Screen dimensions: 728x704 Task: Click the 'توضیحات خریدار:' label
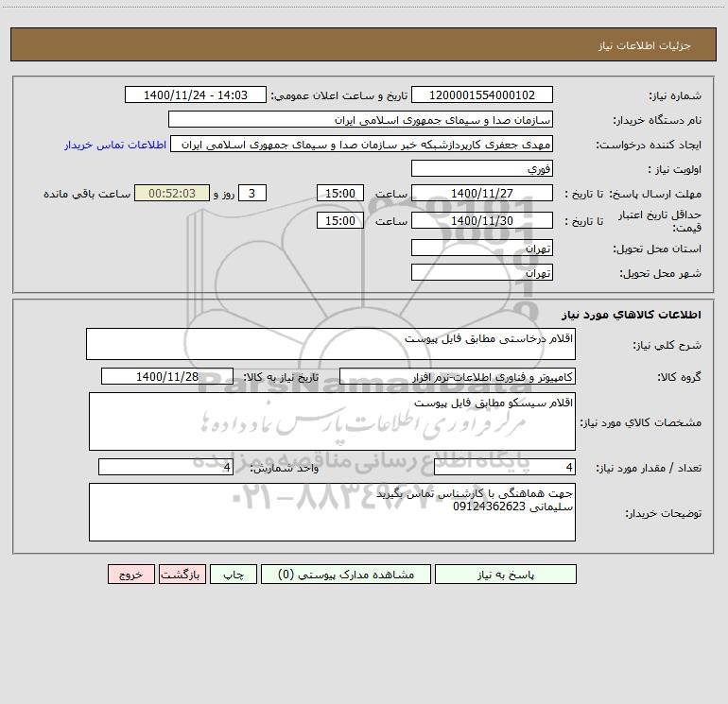(664, 514)
